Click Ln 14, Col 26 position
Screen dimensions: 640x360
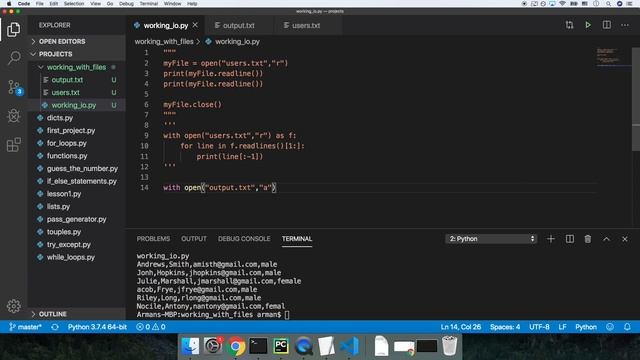pos(461,327)
